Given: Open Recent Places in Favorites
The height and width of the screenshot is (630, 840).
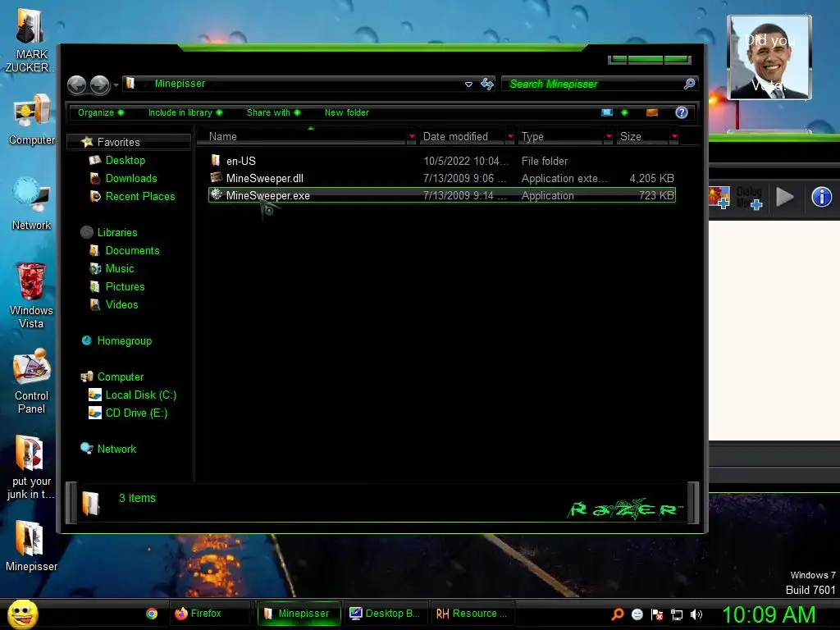Looking at the screenshot, I should pyautogui.click(x=139, y=197).
